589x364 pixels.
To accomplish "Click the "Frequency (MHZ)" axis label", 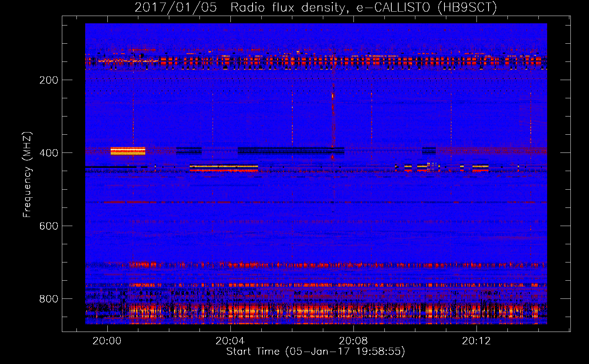I will click(27, 175).
